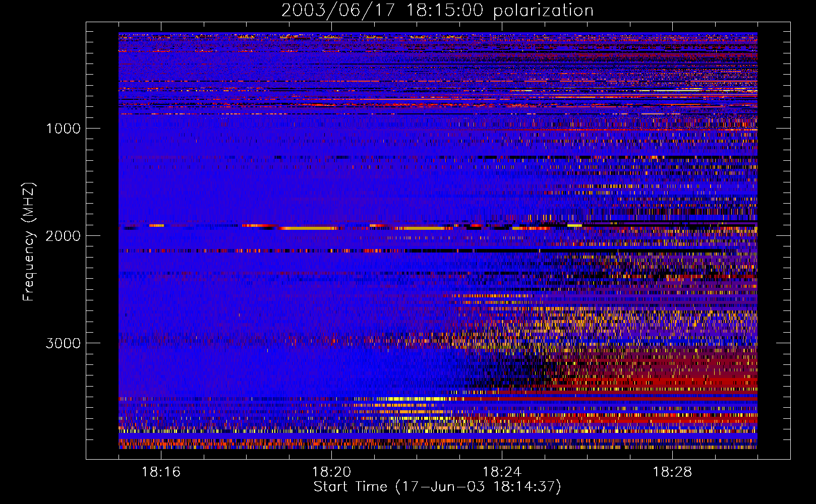The width and height of the screenshot is (816, 504).
Task: Click the 18:28 time axis label
Action: [x=672, y=472]
